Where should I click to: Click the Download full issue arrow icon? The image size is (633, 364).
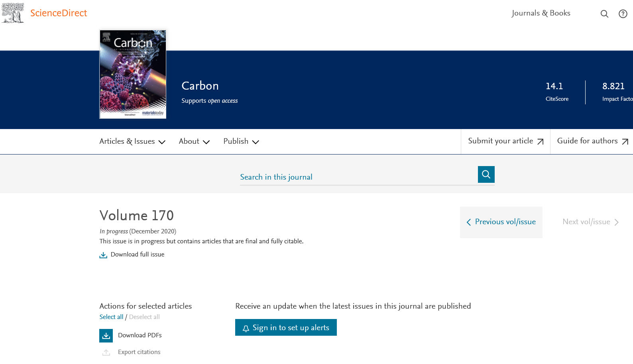pos(103,255)
